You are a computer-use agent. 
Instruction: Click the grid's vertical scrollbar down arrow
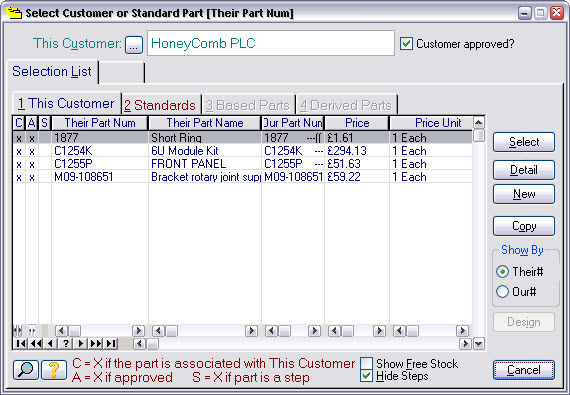pyautogui.click(x=479, y=343)
